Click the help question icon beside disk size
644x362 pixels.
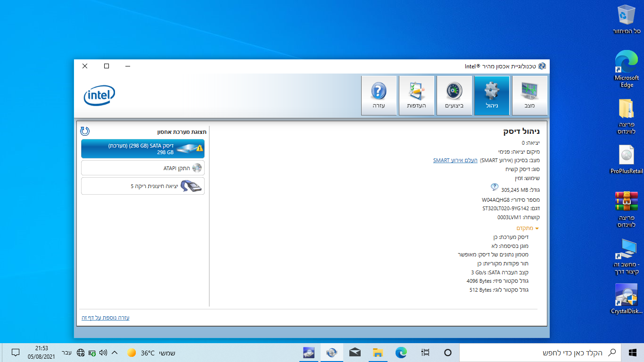495,187
